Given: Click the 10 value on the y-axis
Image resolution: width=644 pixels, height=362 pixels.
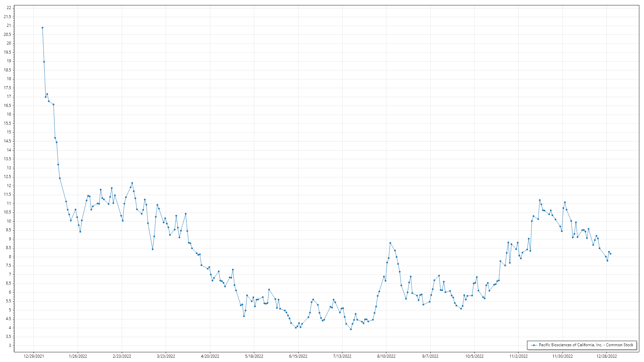Looking at the screenshot, I should (9, 221).
